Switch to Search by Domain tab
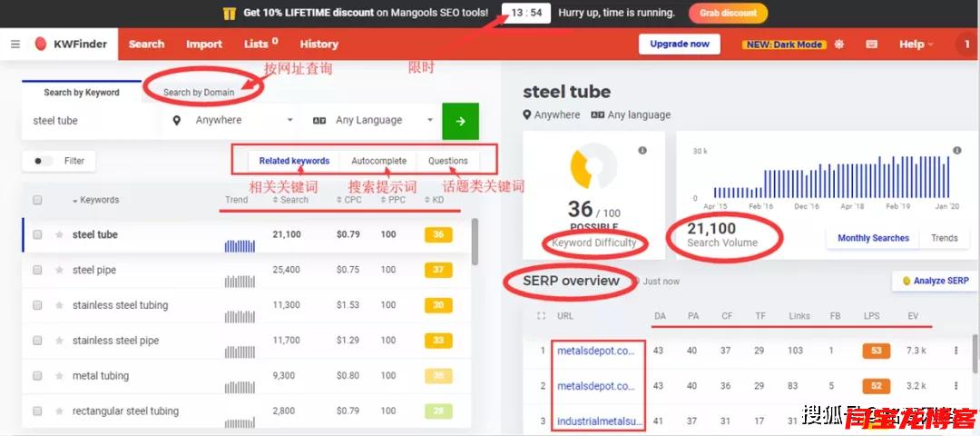The height and width of the screenshot is (436, 980). point(199,92)
